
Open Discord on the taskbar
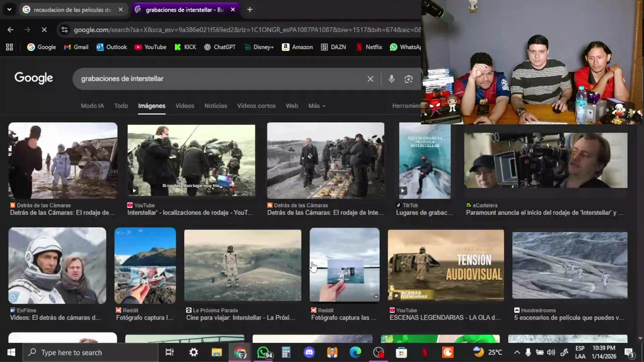[309, 352]
